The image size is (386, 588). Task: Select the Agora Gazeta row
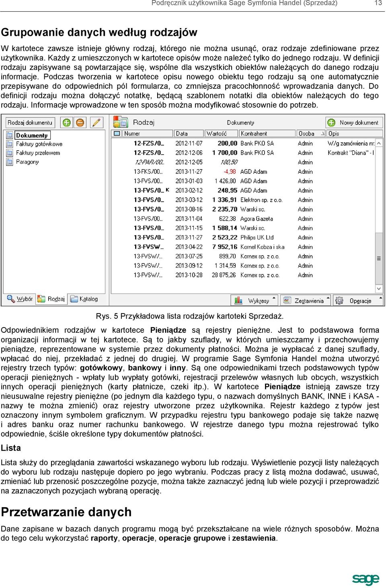244,219
